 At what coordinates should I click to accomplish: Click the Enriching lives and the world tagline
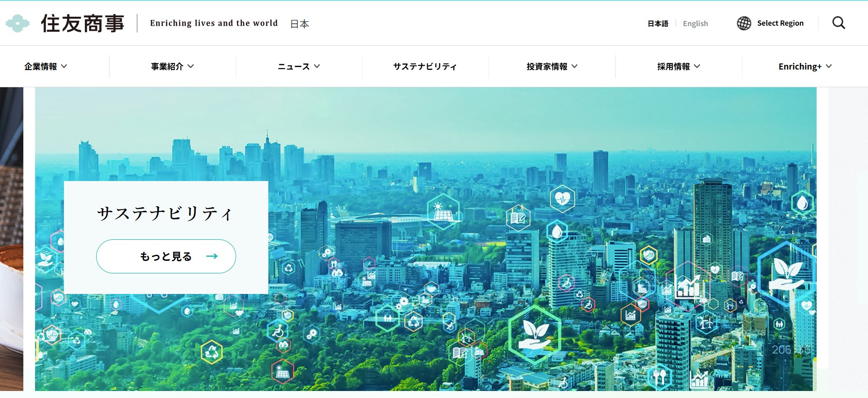pos(214,23)
